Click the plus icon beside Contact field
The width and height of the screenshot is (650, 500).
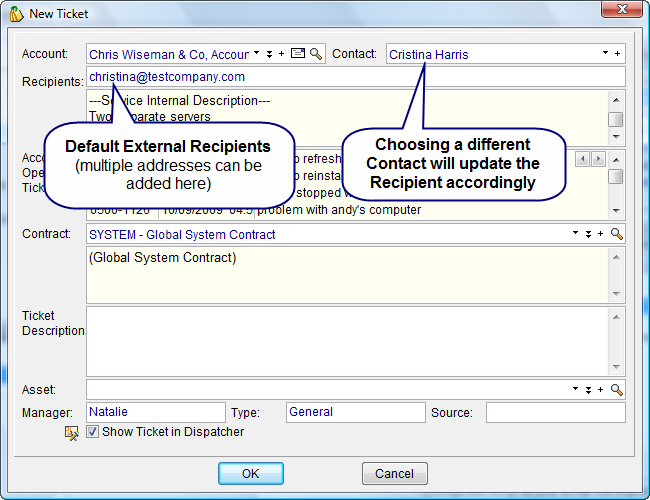point(617,54)
